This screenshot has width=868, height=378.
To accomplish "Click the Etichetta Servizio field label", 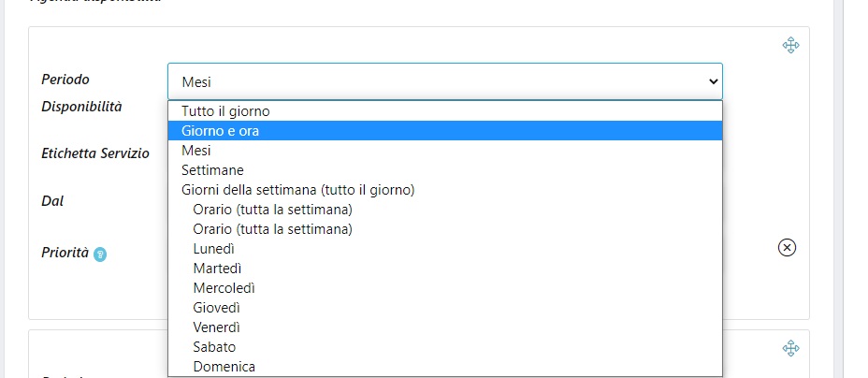I will point(95,153).
